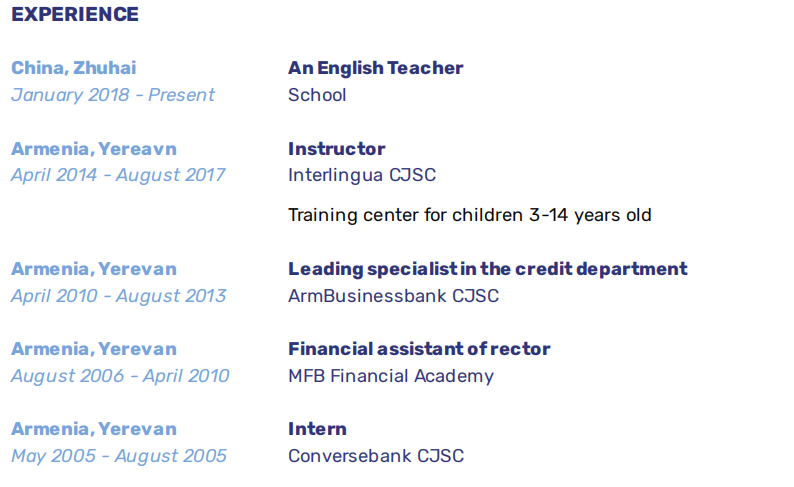Click the misspelled Armenia, Yereavn location
Screen dimensions: 794x487
point(94,149)
